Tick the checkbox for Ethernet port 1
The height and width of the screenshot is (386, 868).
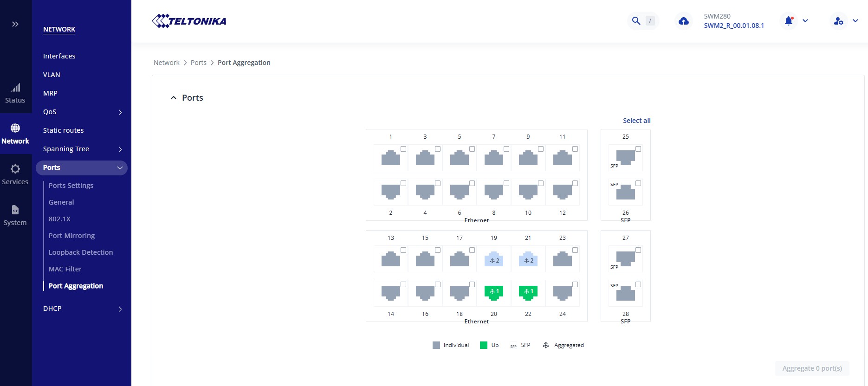[403, 149]
